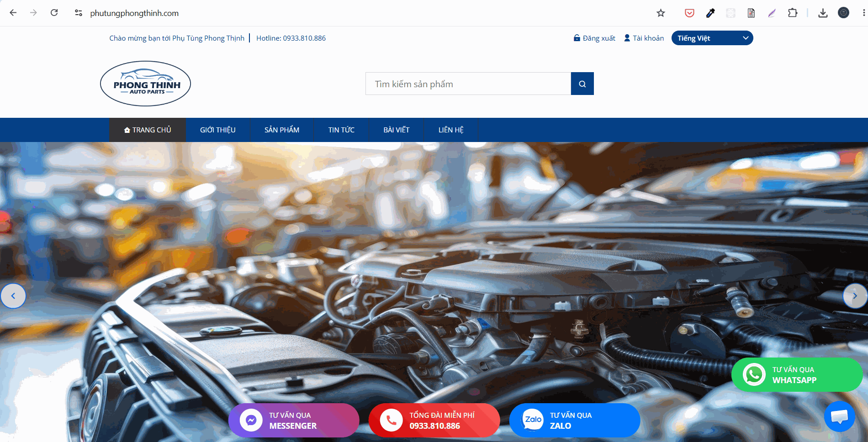Image resolution: width=868 pixels, height=442 pixels.
Task: Bookmark this page with the star icon
Action: (x=661, y=13)
